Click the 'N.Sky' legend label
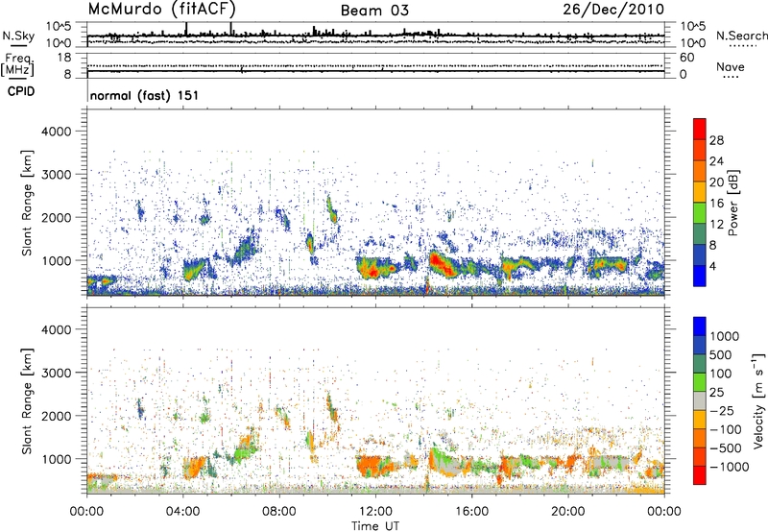Viewport: 768px width, 532px height. [x=18, y=36]
